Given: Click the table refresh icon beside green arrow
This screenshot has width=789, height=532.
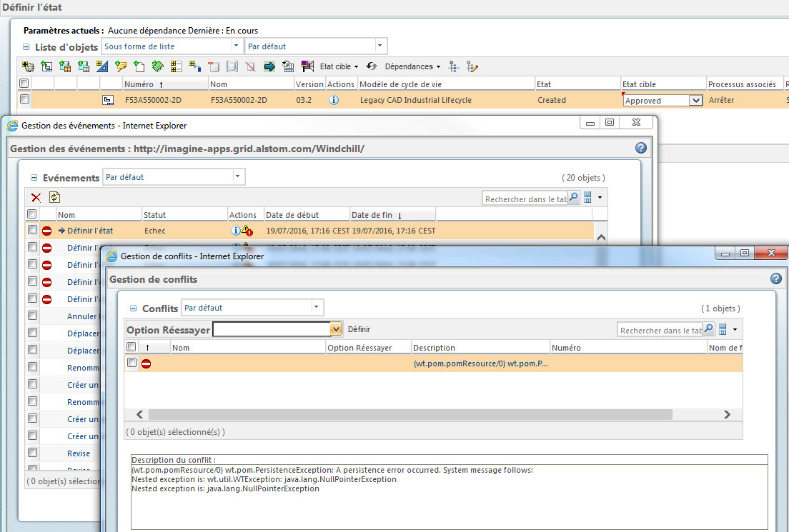Looking at the screenshot, I should [x=288, y=66].
